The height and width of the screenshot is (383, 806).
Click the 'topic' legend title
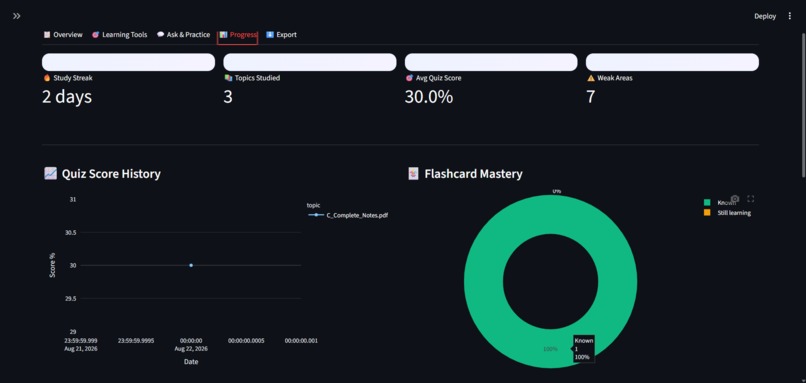pos(313,205)
